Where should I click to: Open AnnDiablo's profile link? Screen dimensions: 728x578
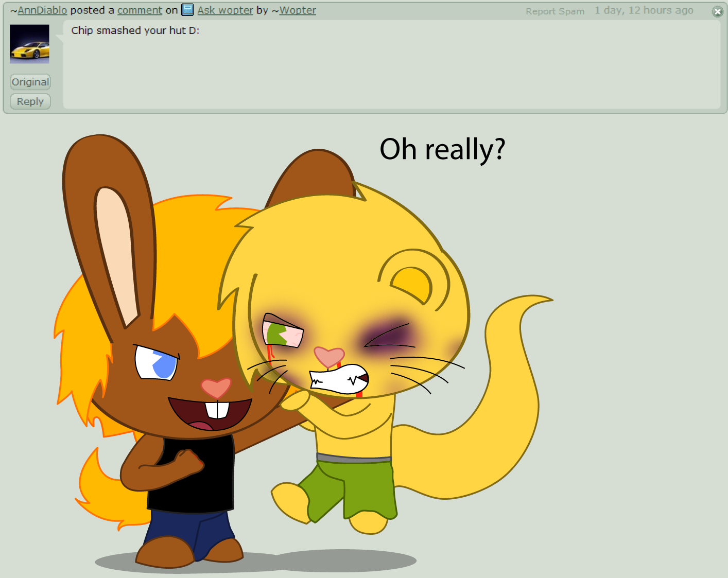pos(42,10)
